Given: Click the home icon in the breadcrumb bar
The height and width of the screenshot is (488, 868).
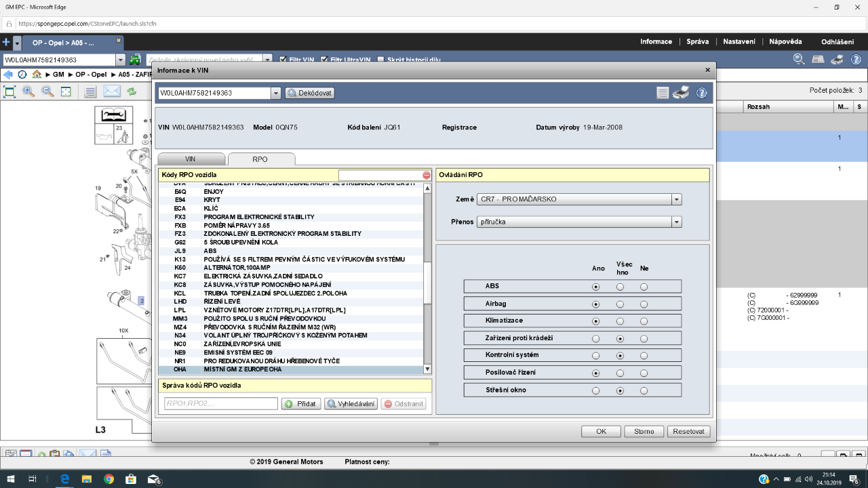Looking at the screenshot, I should (x=37, y=75).
